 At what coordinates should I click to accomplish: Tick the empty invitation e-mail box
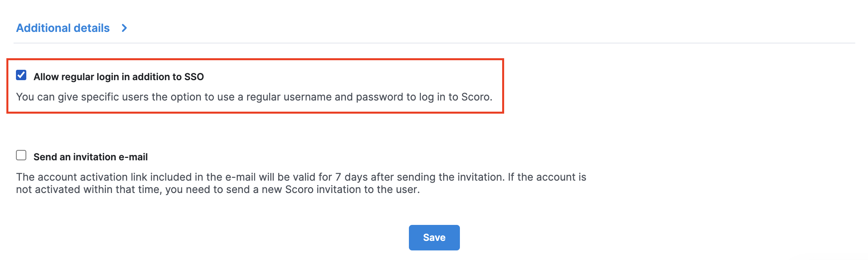tap(21, 156)
